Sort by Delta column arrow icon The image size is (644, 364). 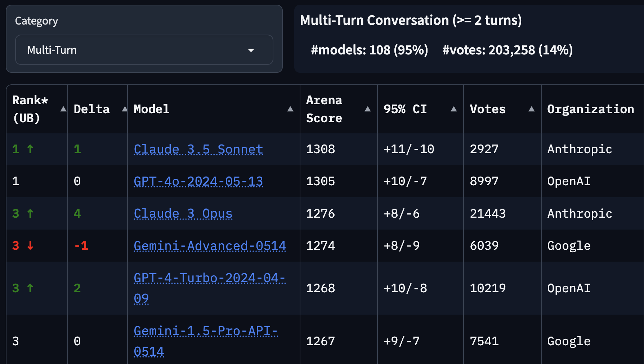pyautogui.click(x=124, y=109)
